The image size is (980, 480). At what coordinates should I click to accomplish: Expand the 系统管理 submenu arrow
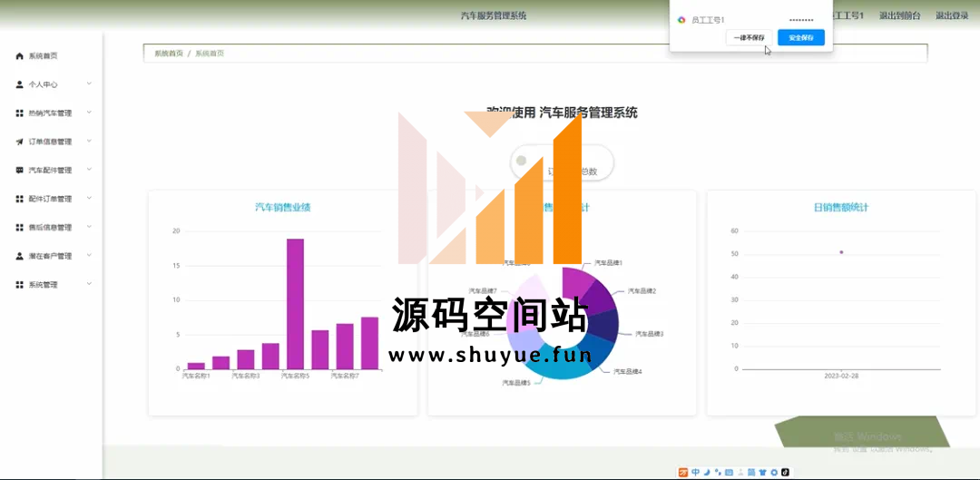point(89,284)
